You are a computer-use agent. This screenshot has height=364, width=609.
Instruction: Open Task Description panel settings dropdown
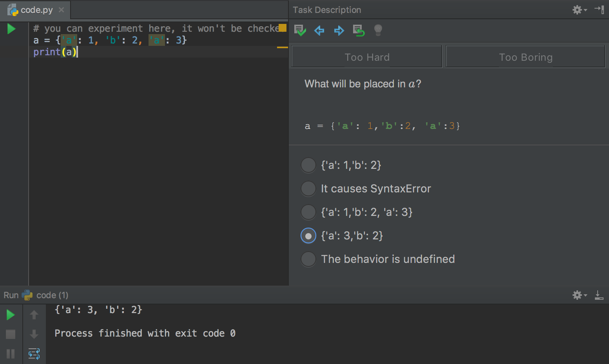[578, 10]
